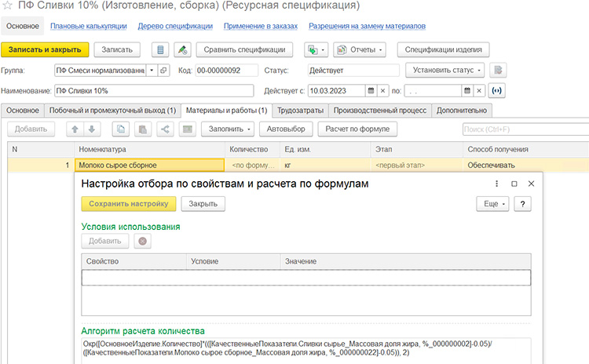Screen dimensions: 589x364
Task: Click the Алгоритм расчета количества formula text area
Action: pyautogui.click(x=306, y=351)
